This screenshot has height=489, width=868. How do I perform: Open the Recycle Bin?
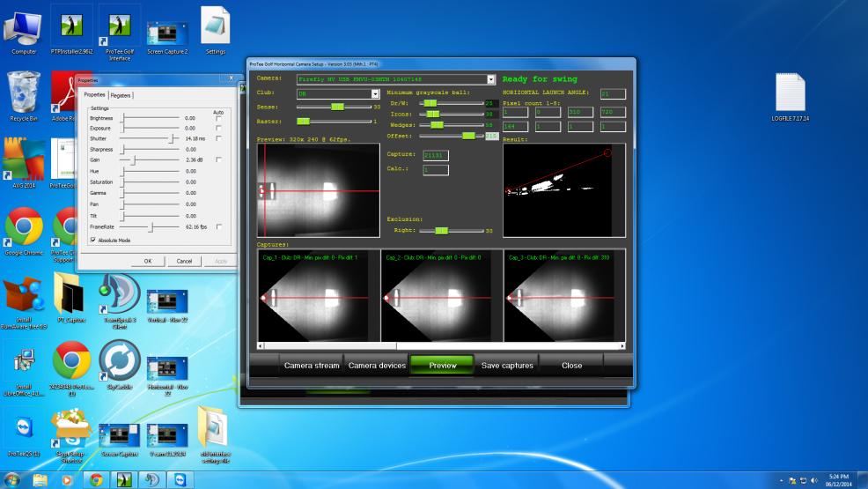[x=23, y=97]
